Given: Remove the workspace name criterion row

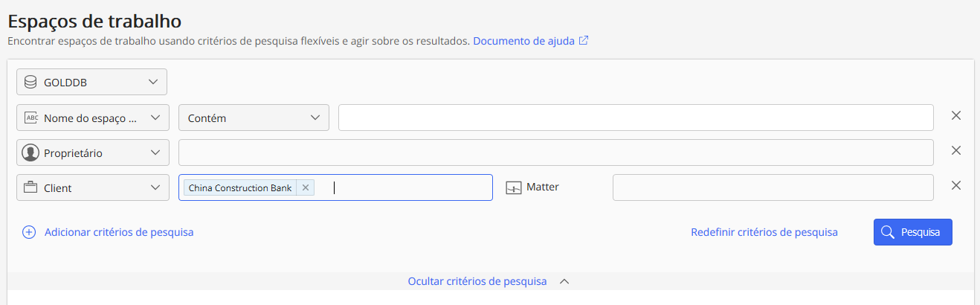Looking at the screenshot, I should [956, 115].
